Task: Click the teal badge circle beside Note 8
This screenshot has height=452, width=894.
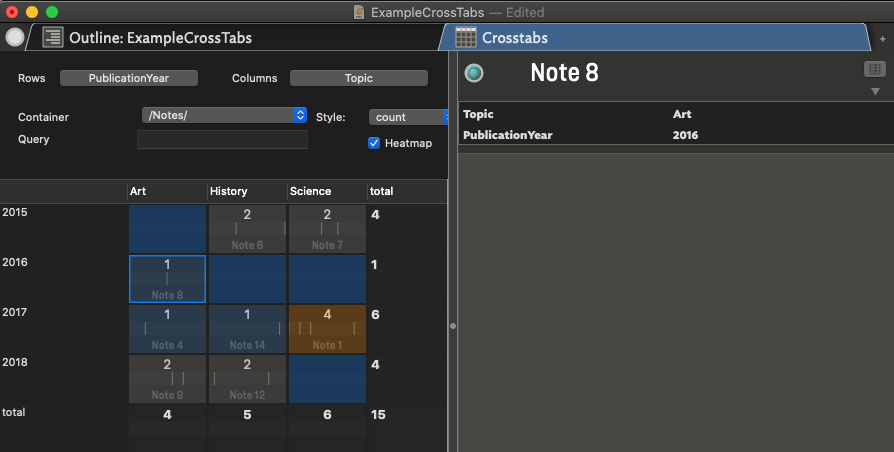Action: tap(475, 73)
